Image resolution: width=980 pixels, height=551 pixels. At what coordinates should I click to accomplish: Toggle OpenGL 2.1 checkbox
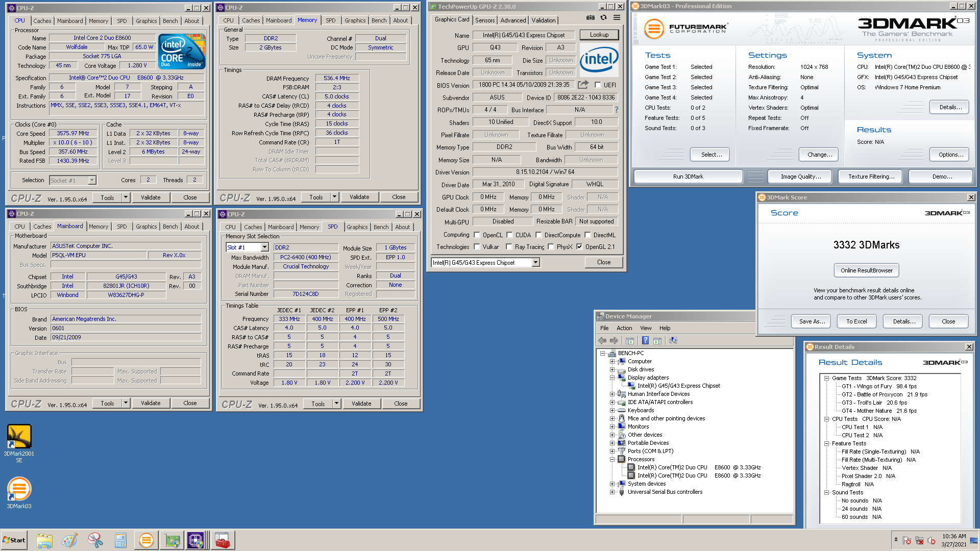579,247
